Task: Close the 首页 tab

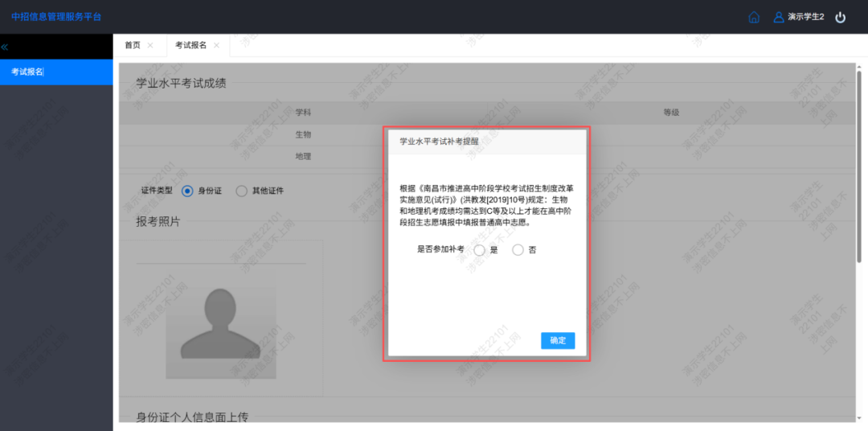Action: tap(150, 46)
